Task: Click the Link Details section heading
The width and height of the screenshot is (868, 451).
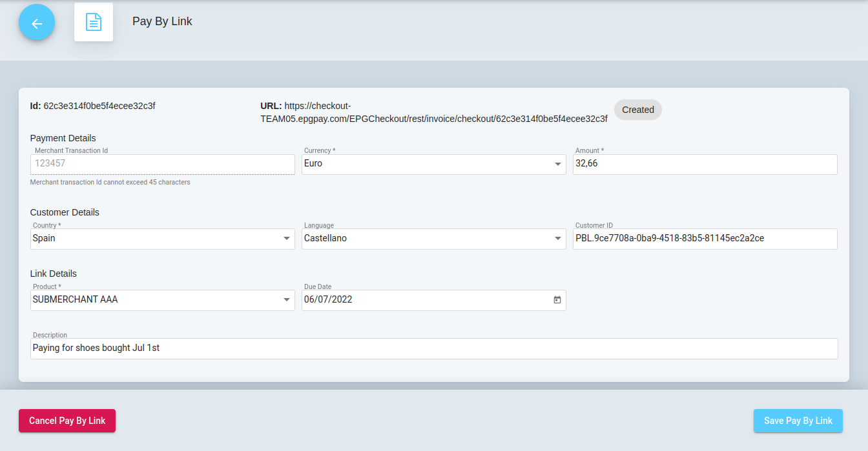Action: click(x=53, y=274)
